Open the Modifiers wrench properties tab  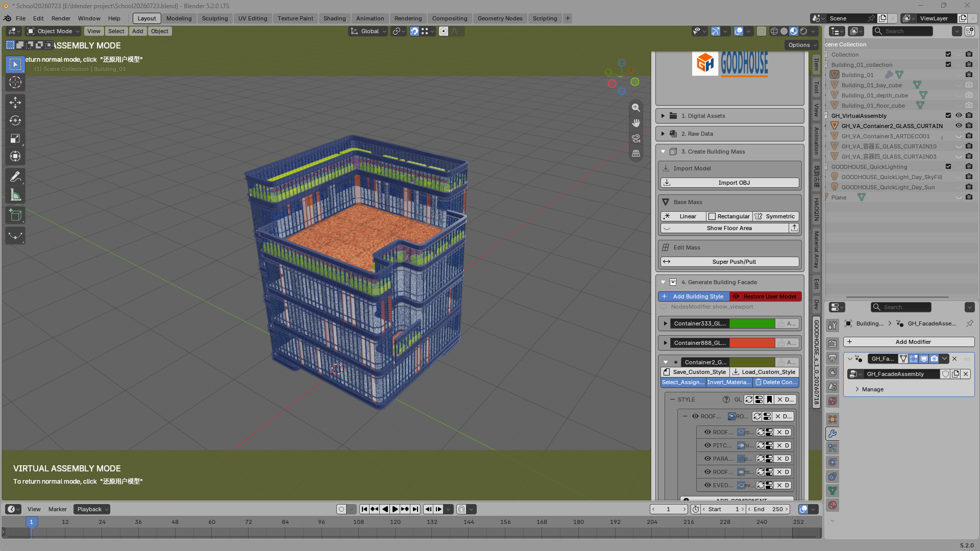coord(832,434)
